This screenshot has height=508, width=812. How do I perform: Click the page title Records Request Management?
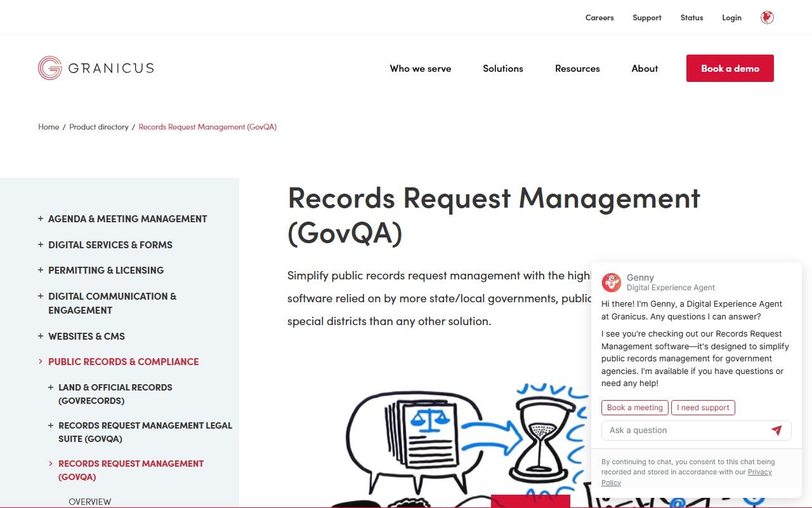[x=494, y=215]
